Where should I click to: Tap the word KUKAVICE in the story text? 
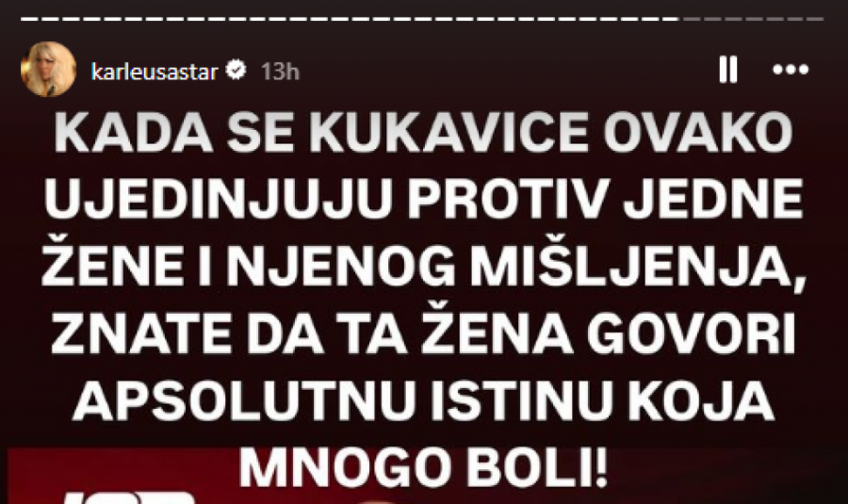point(448,133)
